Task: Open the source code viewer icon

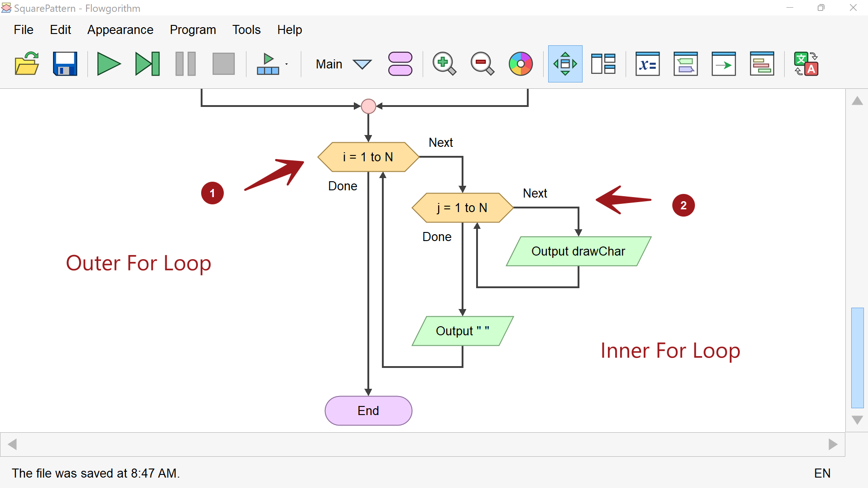Action: click(723, 63)
